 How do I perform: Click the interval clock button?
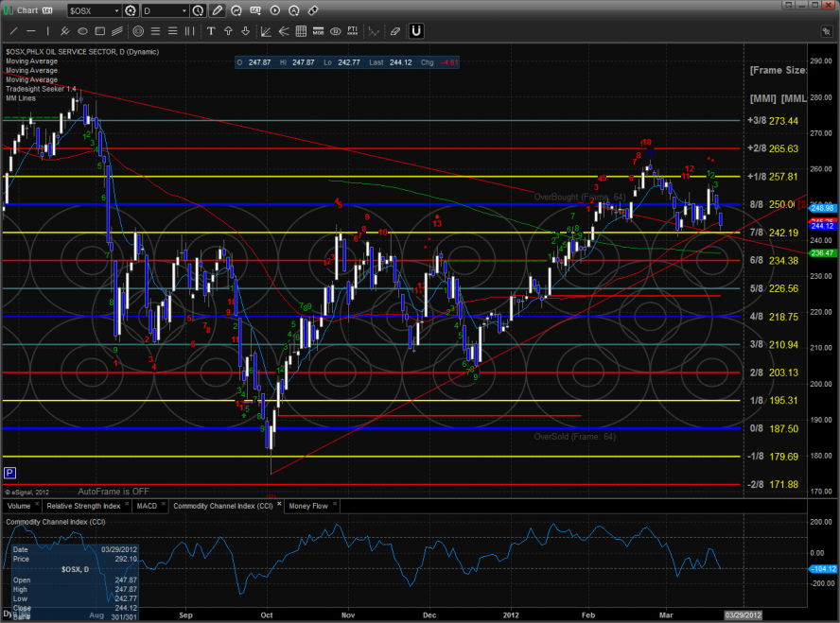[x=197, y=11]
